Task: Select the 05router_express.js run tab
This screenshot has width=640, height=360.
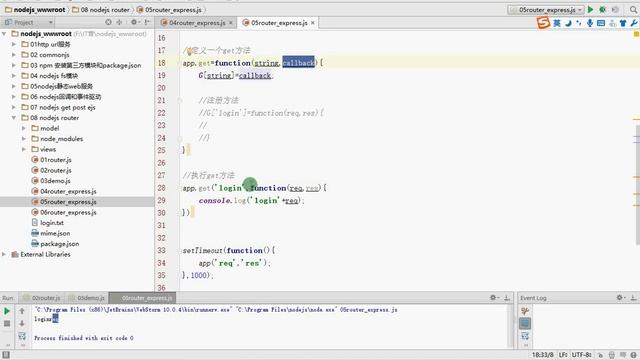Action: click(x=143, y=298)
